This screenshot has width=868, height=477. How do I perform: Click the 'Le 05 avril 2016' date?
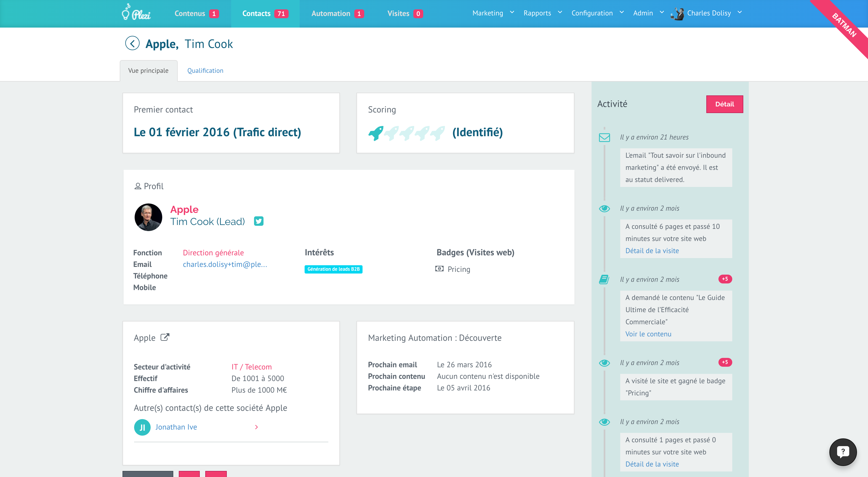point(463,388)
